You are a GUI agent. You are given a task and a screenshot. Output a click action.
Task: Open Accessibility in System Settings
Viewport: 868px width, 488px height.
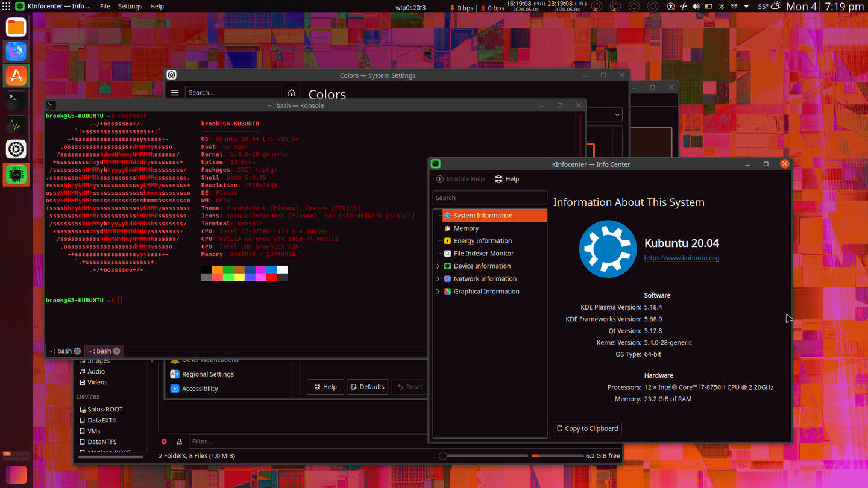click(x=194, y=389)
